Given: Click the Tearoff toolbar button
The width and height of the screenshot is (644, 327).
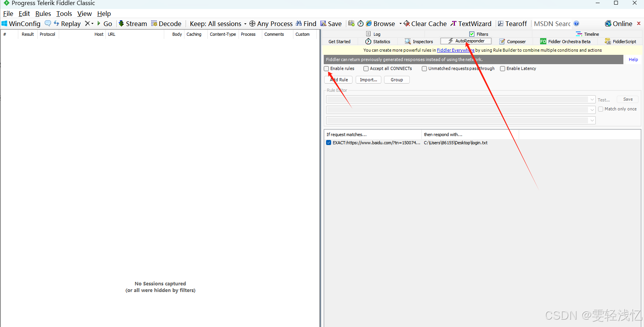Looking at the screenshot, I should tap(512, 24).
